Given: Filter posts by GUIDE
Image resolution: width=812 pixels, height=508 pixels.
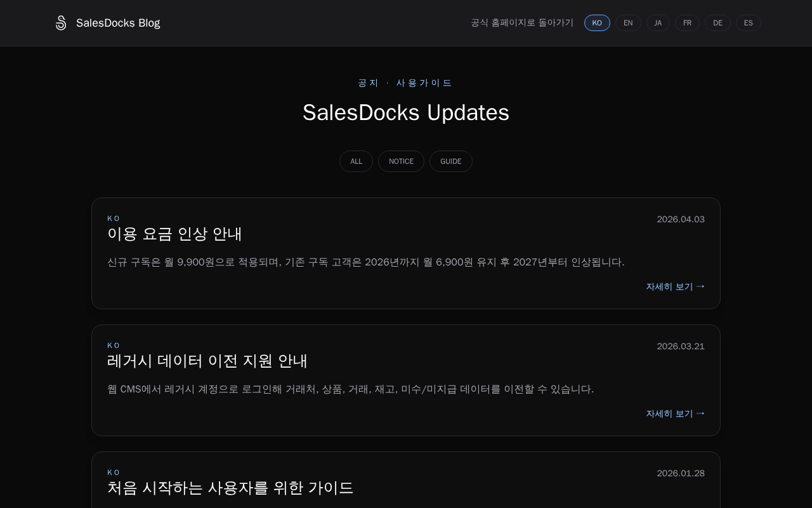Looking at the screenshot, I should (451, 161).
